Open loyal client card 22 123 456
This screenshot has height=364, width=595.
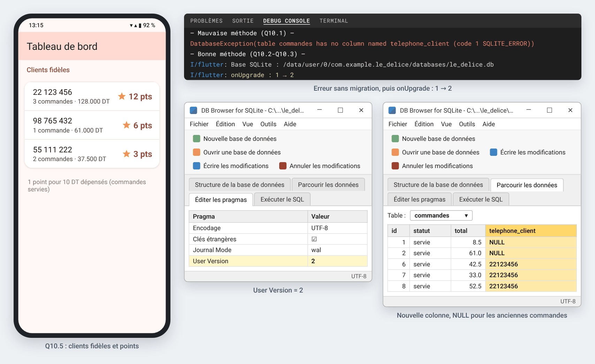[92, 97]
